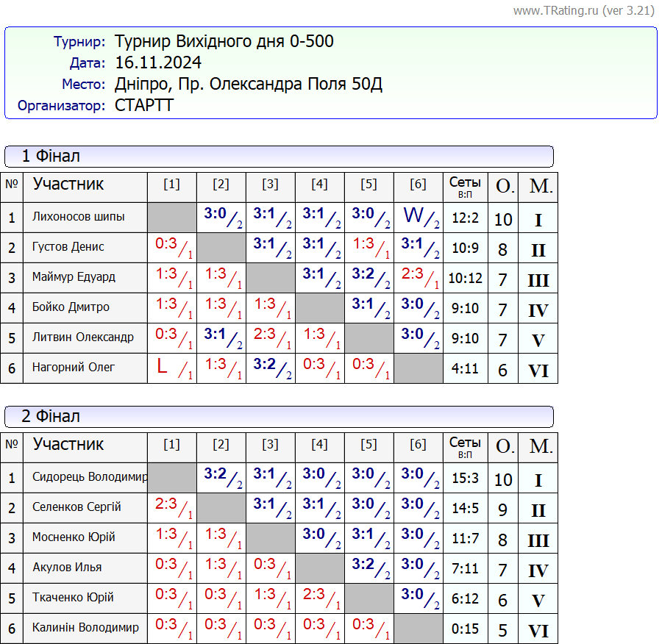Open the 2 Фінал section header
The image size is (662, 644).
pyautogui.click(x=51, y=416)
